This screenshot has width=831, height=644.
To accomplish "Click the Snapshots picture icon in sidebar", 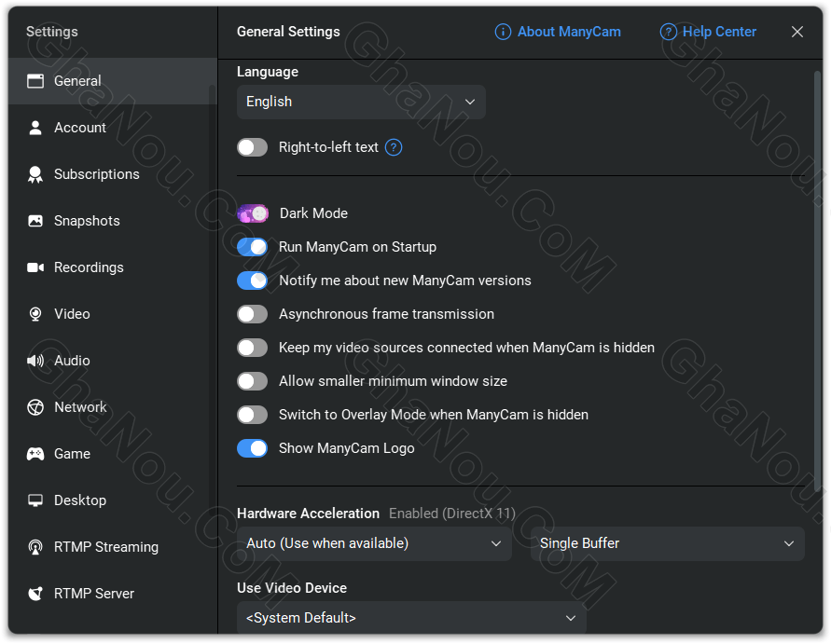I will pyautogui.click(x=35, y=221).
